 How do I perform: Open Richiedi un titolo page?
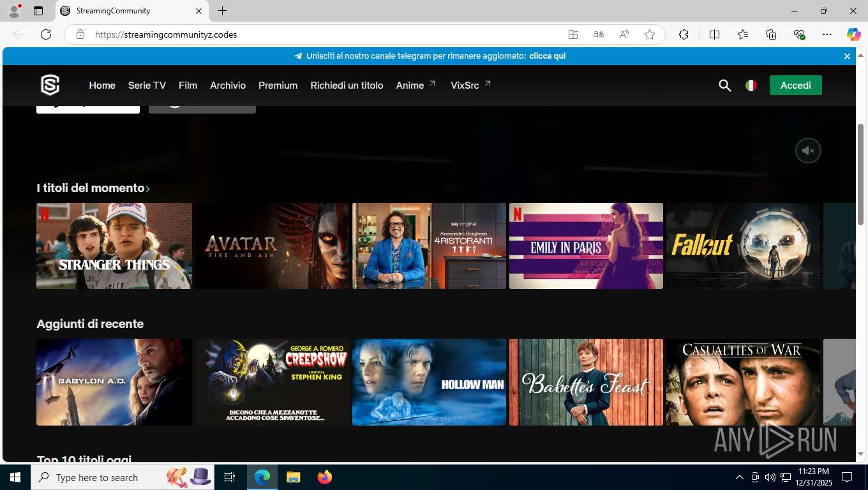(347, 85)
